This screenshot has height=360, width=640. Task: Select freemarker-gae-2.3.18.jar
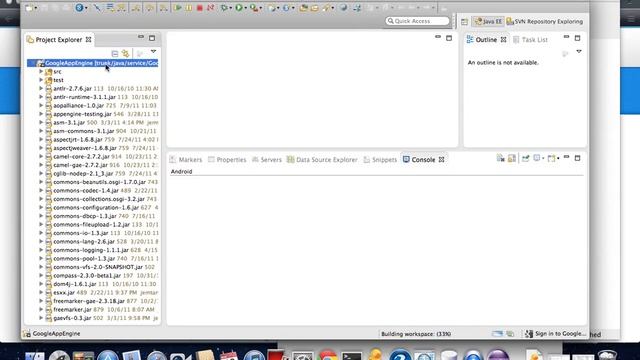tap(89, 301)
